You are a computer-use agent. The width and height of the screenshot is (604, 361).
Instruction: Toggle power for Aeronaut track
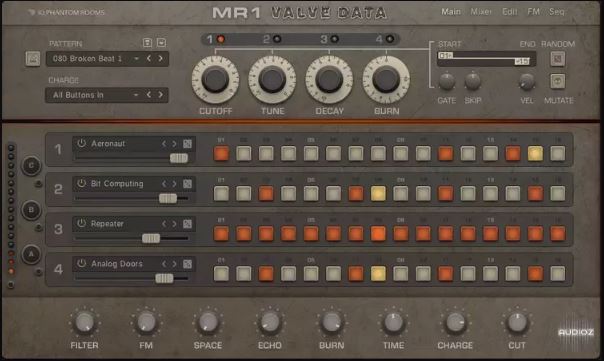click(x=81, y=143)
